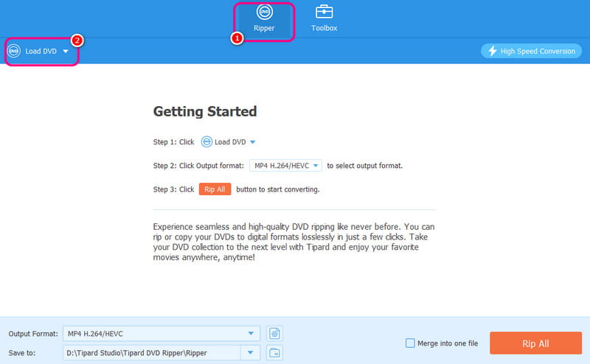This screenshot has height=364, width=590.
Task: Open the Step 2 MP4 H.264/HEVC format selector
Action: 285,166
